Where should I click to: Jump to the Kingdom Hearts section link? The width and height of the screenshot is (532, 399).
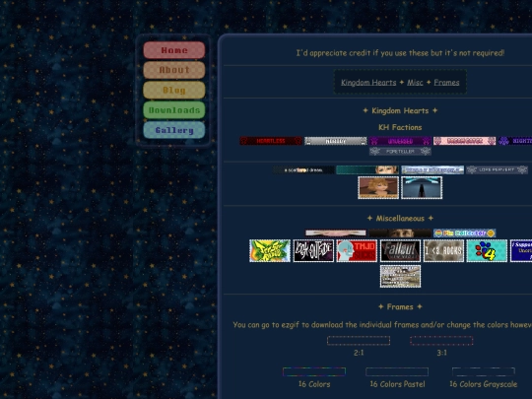point(368,83)
